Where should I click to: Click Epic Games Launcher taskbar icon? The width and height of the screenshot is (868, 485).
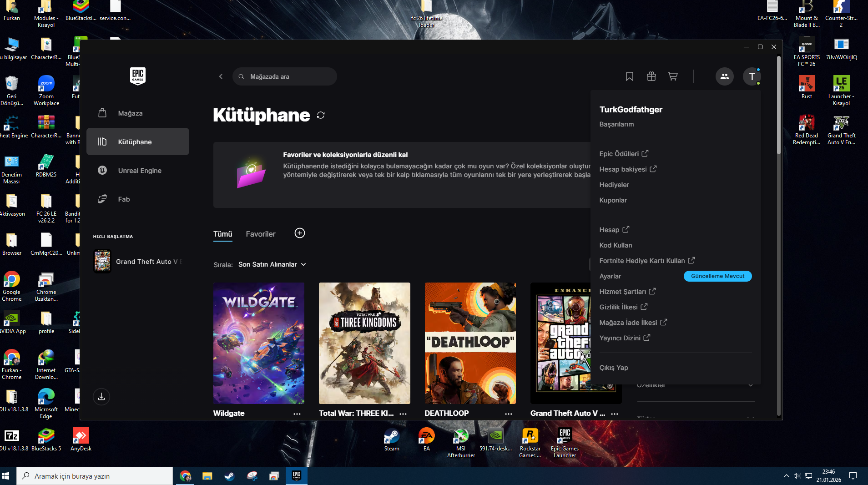[x=297, y=476]
